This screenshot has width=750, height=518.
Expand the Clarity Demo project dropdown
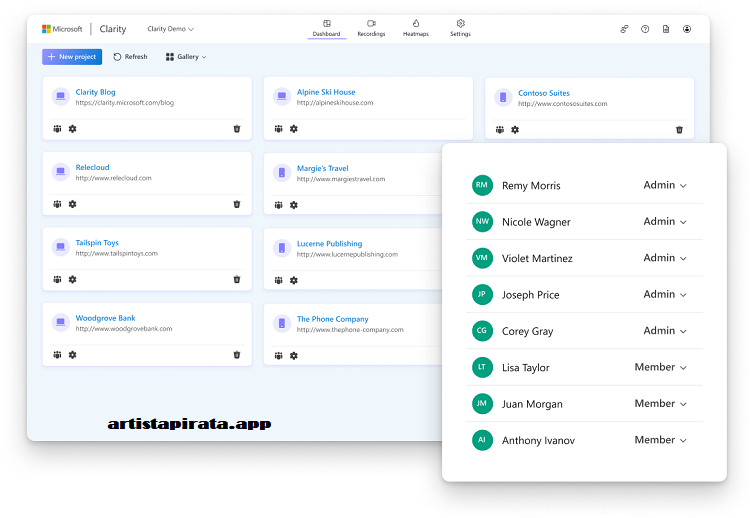[170, 29]
